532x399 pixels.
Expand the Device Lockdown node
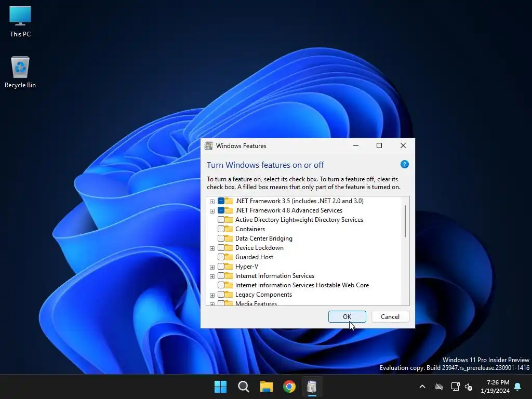(212, 248)
